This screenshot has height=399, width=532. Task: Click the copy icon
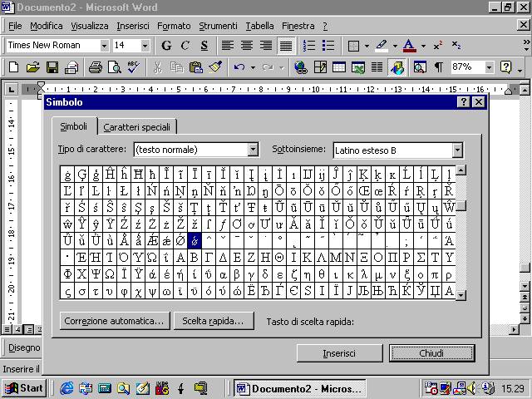[176, 67]
